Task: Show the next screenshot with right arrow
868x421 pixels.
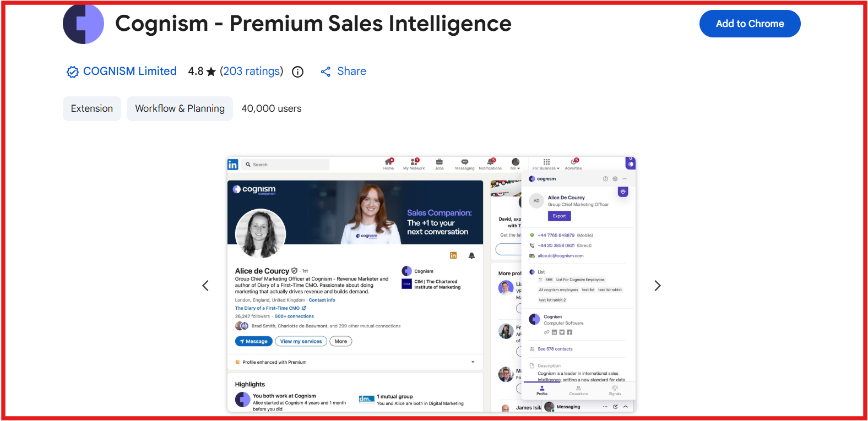Action: 657,286
